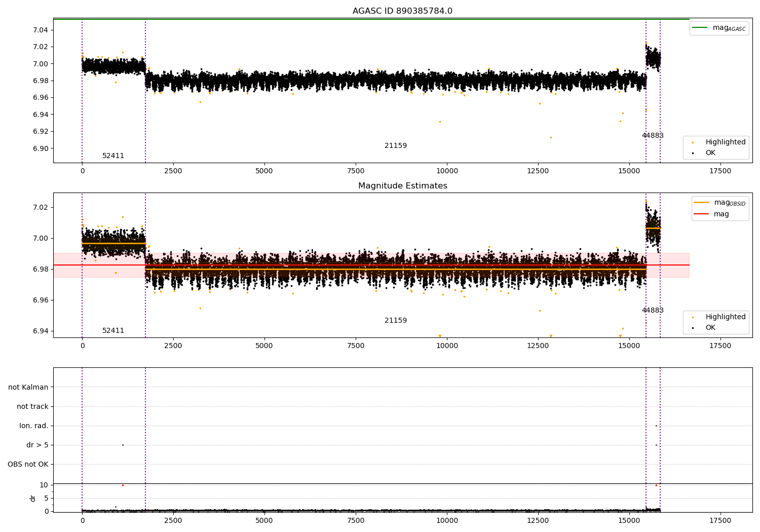Click the not Kalman row label
760x532 pixels.
(28, 388)
